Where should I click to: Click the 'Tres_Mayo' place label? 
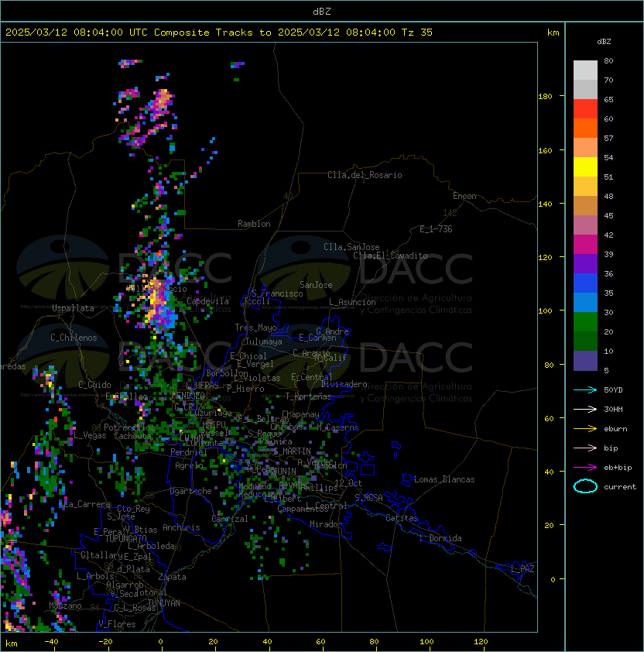255,328
